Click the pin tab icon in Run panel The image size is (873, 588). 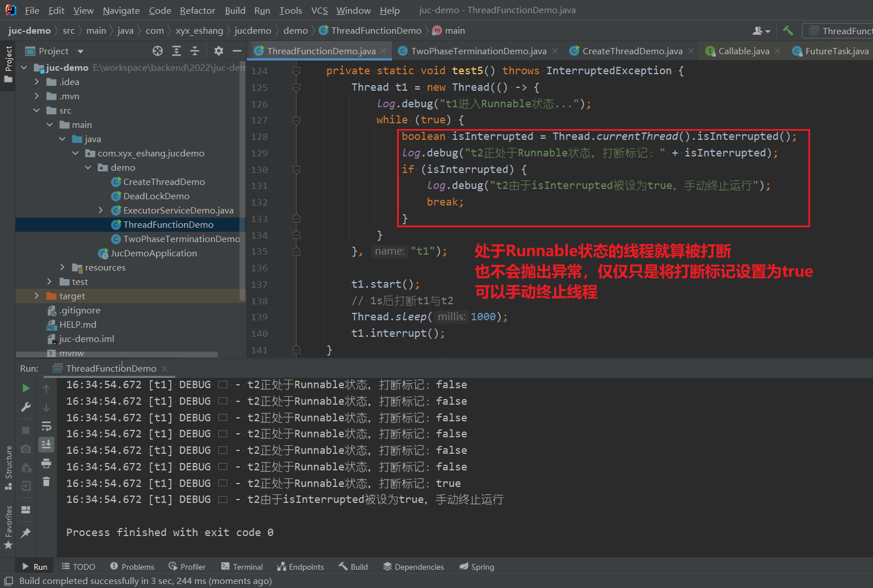[x=26, y=533]
